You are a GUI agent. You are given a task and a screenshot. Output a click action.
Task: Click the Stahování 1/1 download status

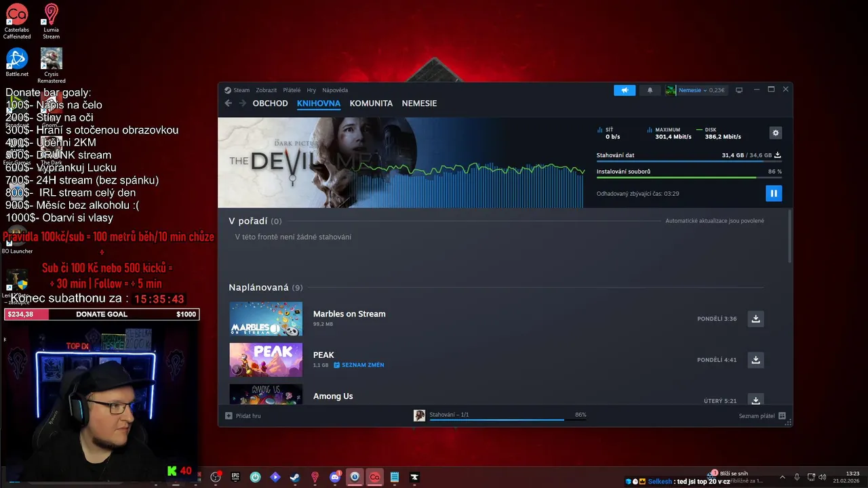(449, 415)
